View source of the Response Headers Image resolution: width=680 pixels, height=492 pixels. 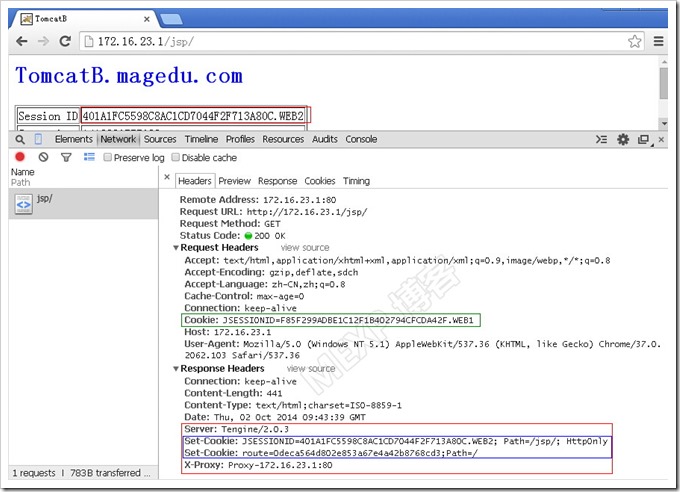coord(311,369)
